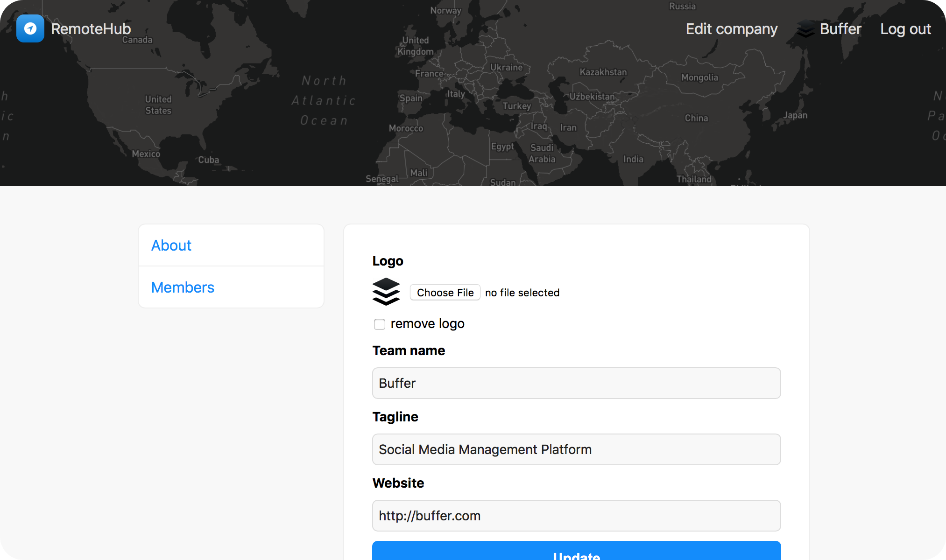The width and height of the screenshot is (946, 560).
Task: Focus the Team name input field
Action: pyautogui.click(x=576, y=383)
